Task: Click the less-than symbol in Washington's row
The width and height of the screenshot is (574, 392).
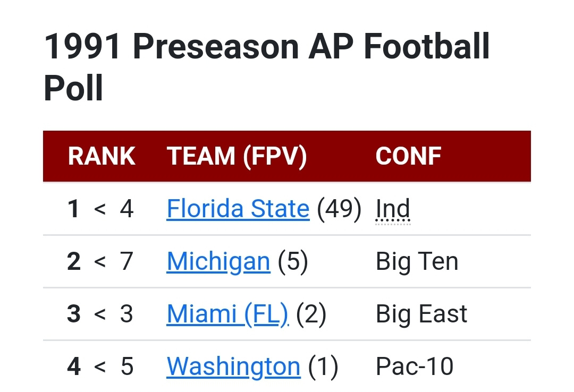Action: pos(100,367)
